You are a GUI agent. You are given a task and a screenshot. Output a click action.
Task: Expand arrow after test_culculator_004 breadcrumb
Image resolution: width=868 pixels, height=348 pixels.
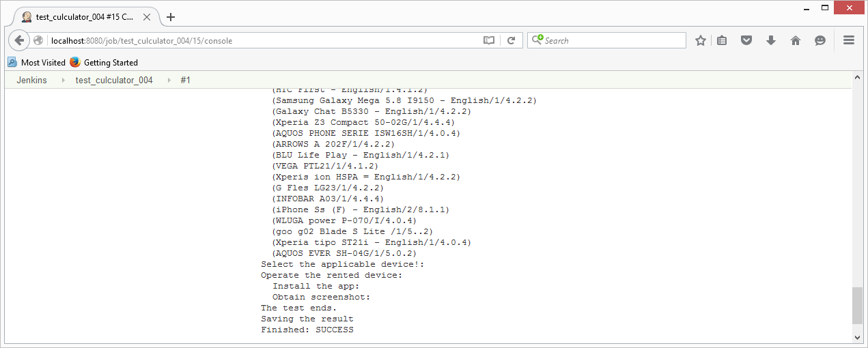[x=169, y=80]
